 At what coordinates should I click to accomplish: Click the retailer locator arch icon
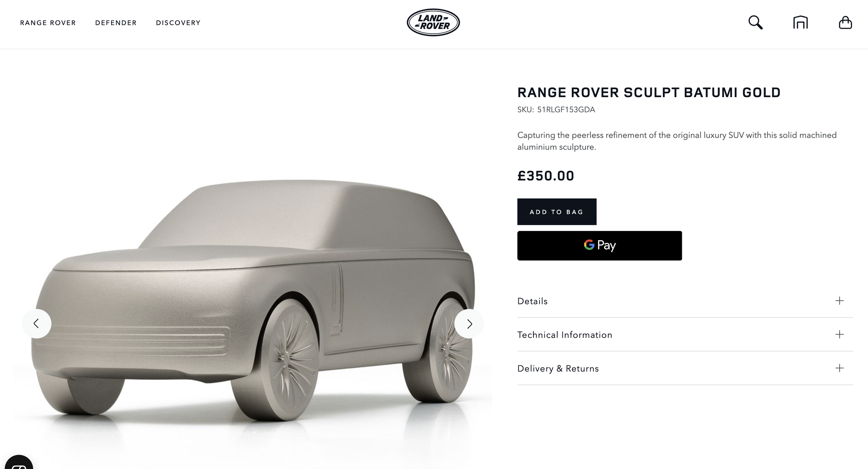tap(800, 23)
